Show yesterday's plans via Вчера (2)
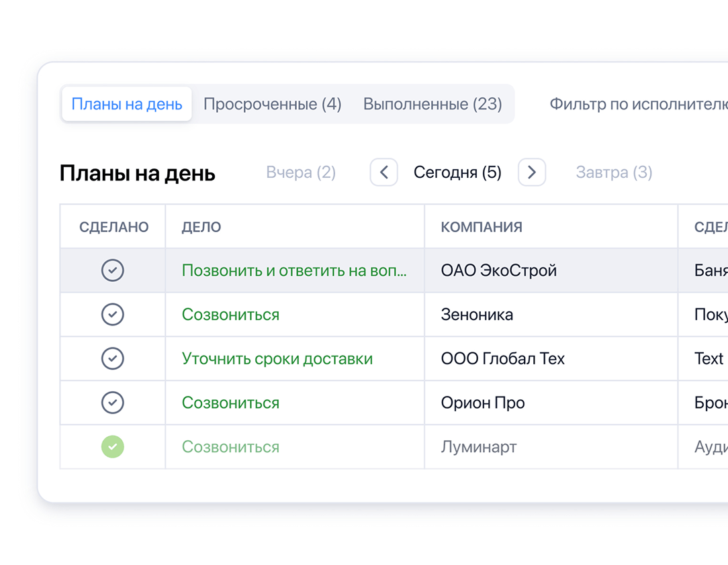 click(x=300, y=172)
